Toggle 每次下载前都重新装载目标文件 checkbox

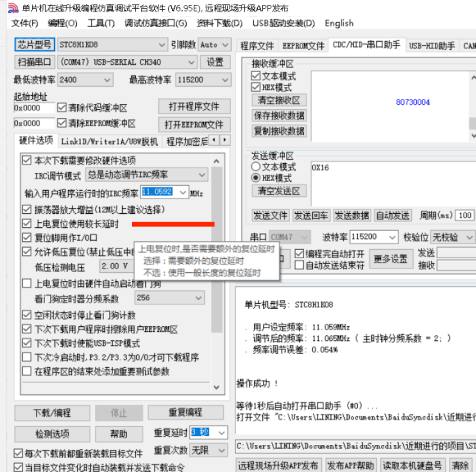(x=18, y=453)
